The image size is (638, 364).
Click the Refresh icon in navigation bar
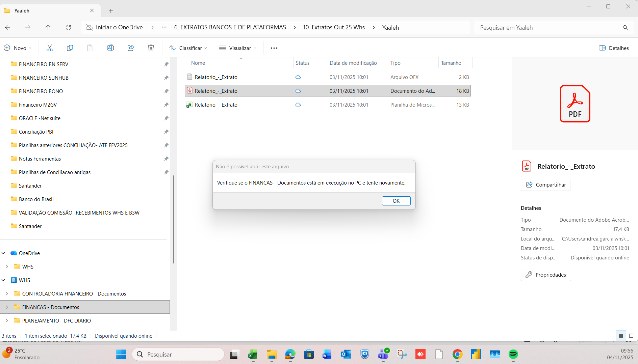pos(68,27)
